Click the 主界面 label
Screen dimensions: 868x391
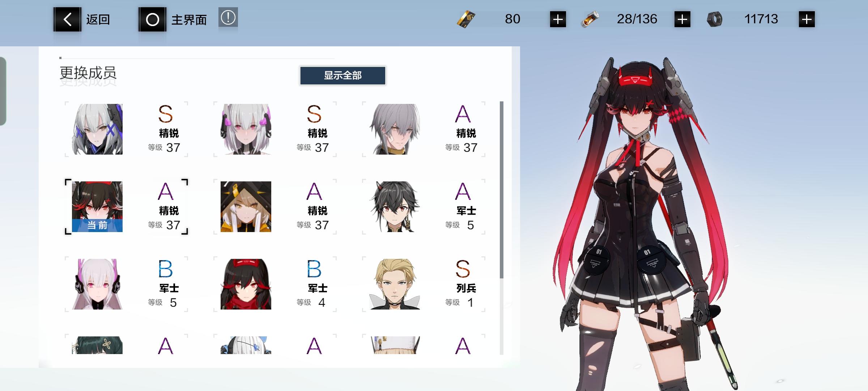[189, 20]
